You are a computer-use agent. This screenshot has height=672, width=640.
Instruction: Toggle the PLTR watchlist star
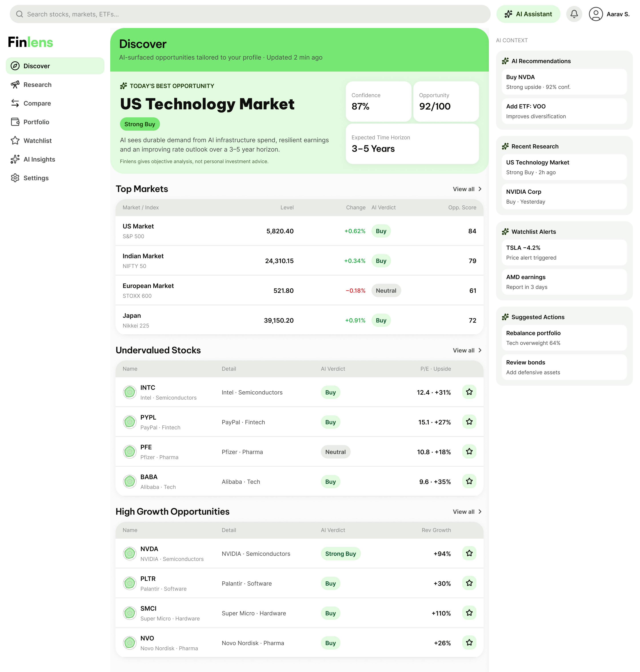(x=469, y=583)
